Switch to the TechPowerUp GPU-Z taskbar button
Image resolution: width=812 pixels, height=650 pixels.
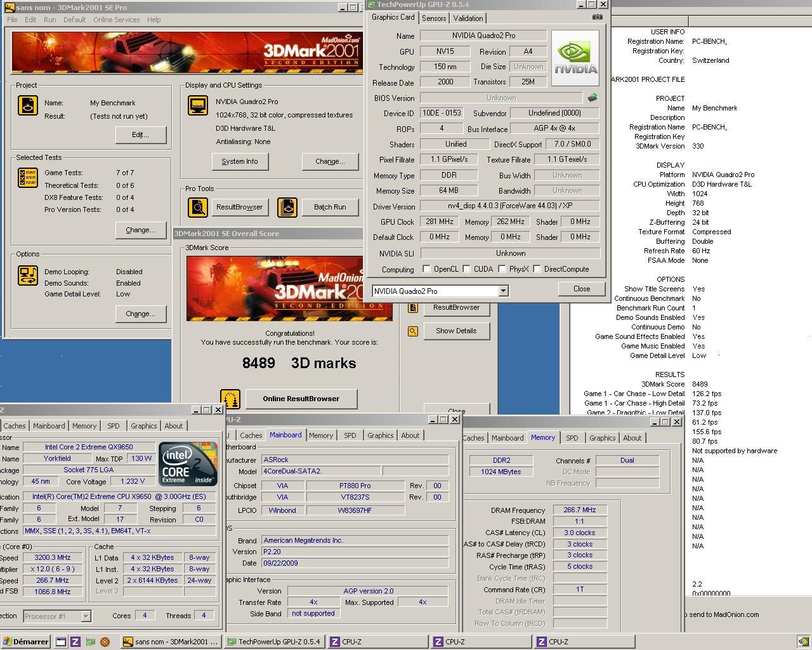click(274, 642)
